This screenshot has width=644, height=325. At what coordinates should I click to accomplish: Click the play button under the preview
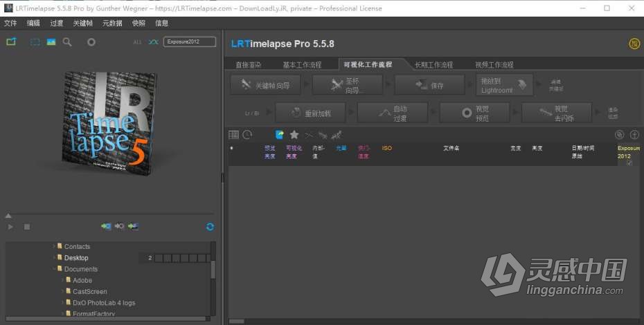tap(10, 227)
